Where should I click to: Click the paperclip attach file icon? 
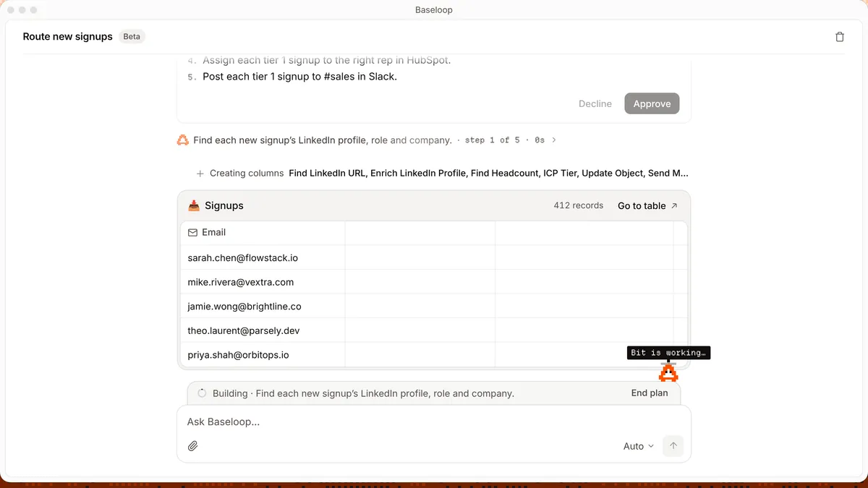tap(193, 446)
